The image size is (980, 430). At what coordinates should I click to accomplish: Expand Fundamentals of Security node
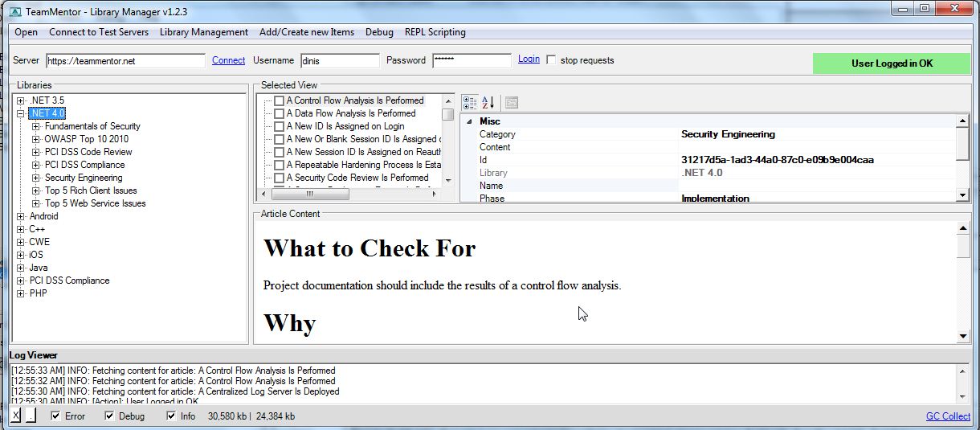point(36,126)
